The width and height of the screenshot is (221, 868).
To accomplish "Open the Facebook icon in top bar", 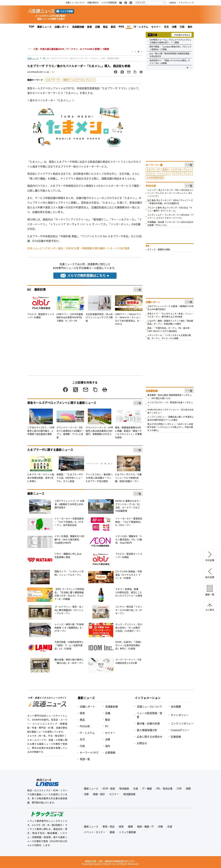I will pos(126,3).
